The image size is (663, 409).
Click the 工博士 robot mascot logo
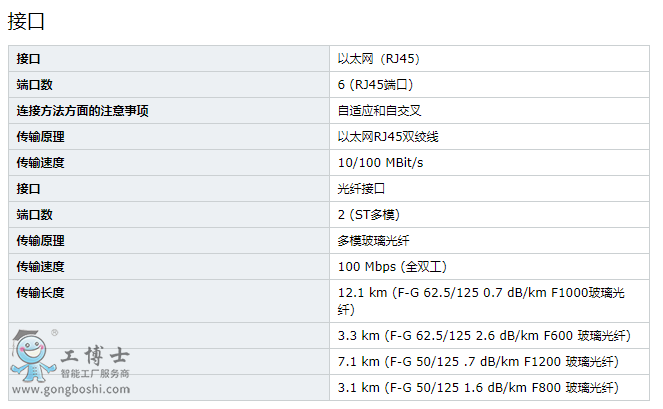click(x=35, y=357)
